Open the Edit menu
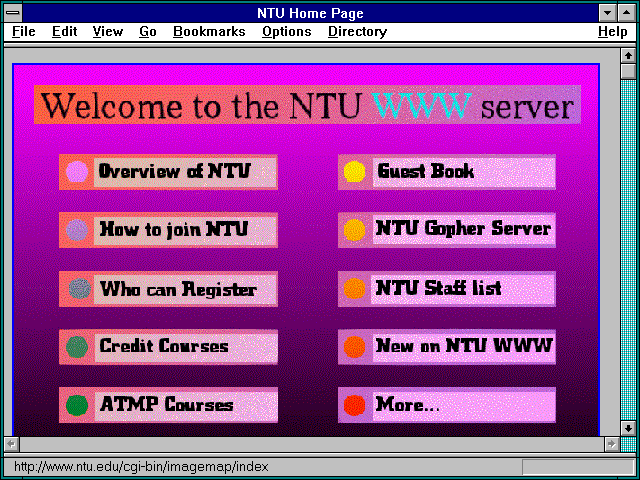This screenshot has height=480, width=640. click(64, 31)
